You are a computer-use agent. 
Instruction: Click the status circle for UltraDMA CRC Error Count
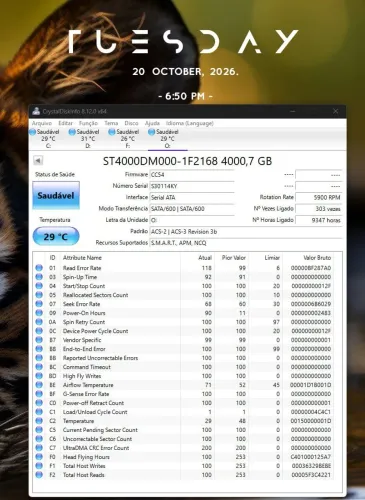point(39,448)
